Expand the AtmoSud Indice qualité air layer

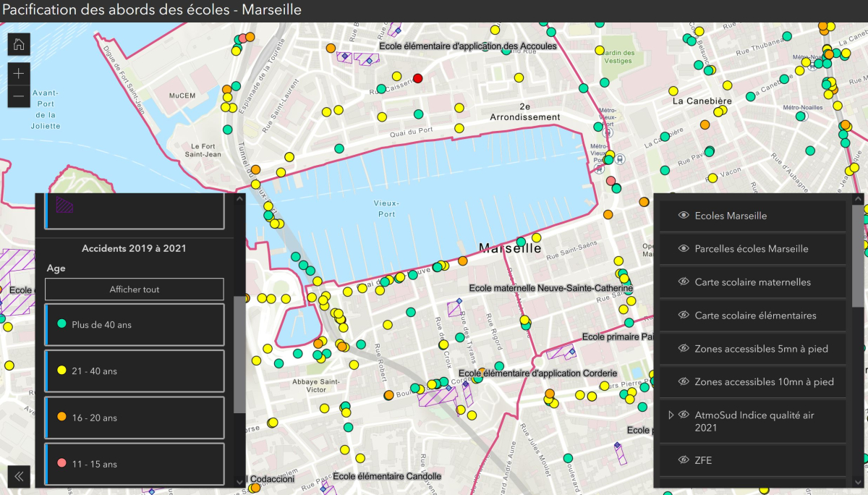click(671, 415)
